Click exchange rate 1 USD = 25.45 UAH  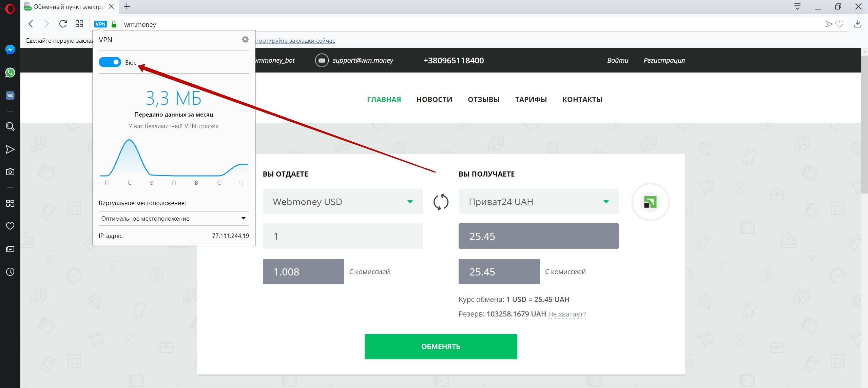(538, 300)
